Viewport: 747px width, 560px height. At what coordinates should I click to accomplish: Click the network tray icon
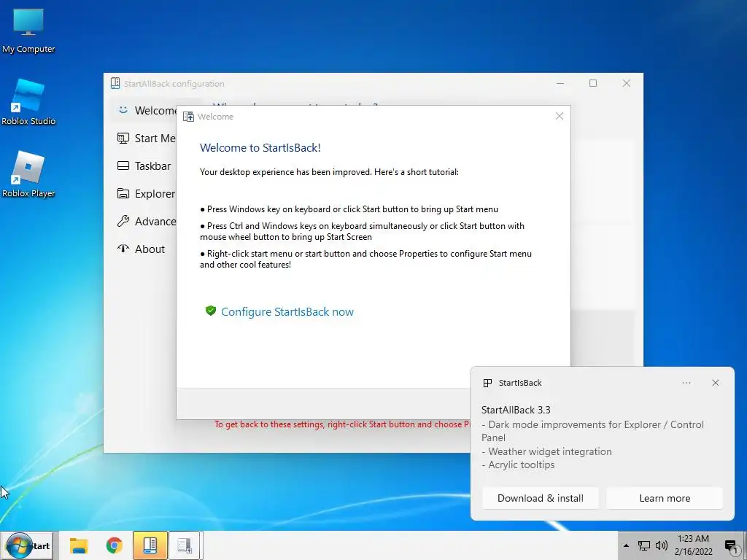click(x=643, y=545)
